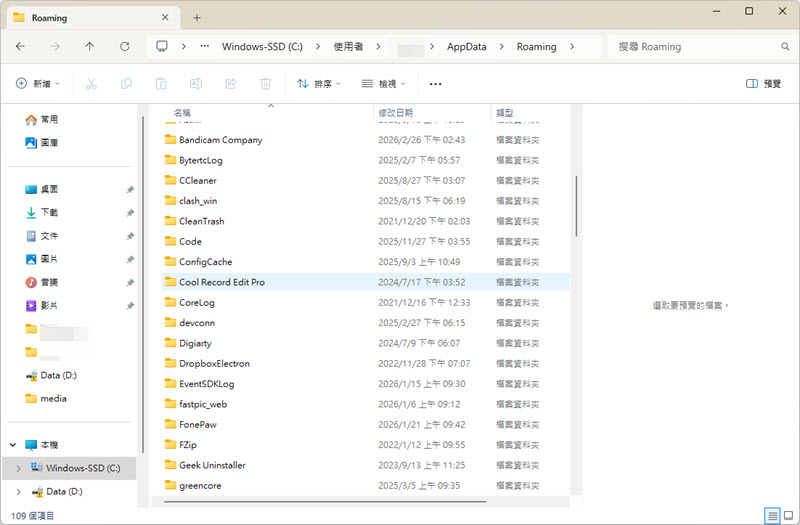
Task: Select the Geek Uninstaller folder
Action: 366,465
